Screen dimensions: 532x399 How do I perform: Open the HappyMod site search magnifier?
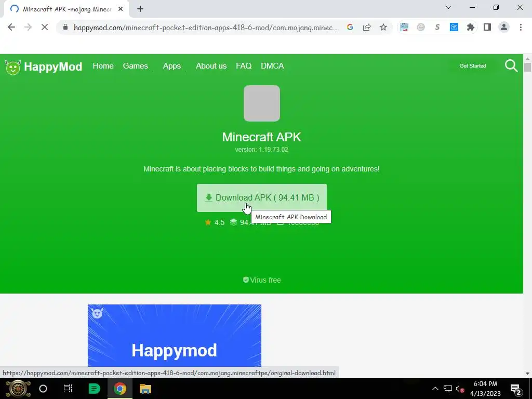tap(511, 66)
